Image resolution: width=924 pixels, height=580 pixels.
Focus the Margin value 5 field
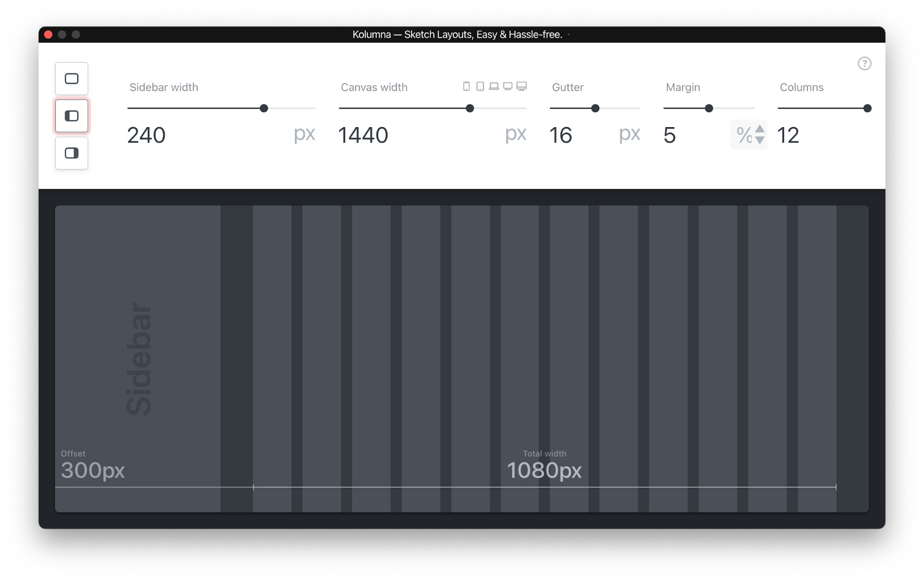coord(696,135)
